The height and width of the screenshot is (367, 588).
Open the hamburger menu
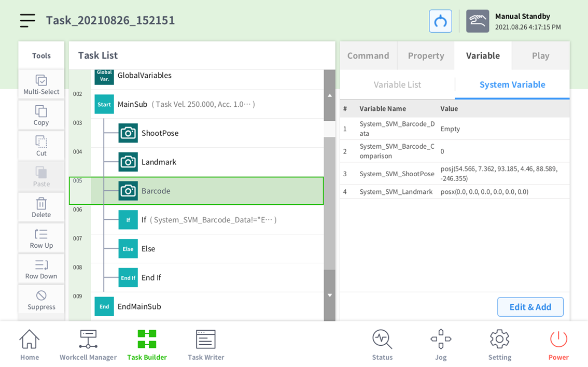27,20
